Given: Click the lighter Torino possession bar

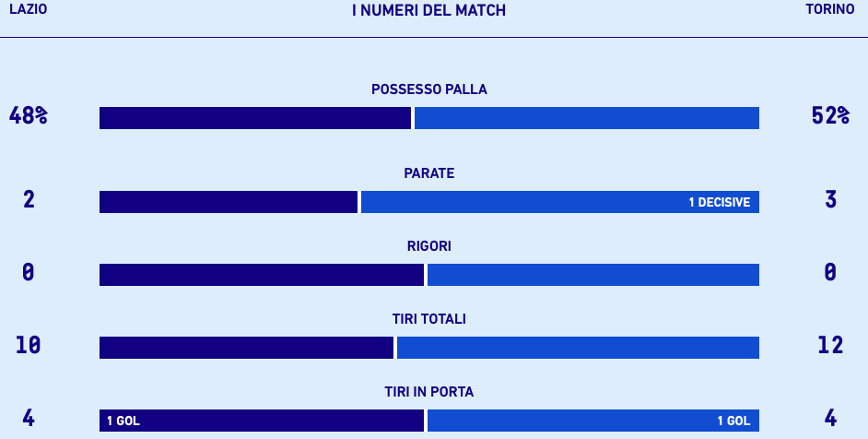Looking at the screenshot, I should pyautogui.click(x=587, y=118).
